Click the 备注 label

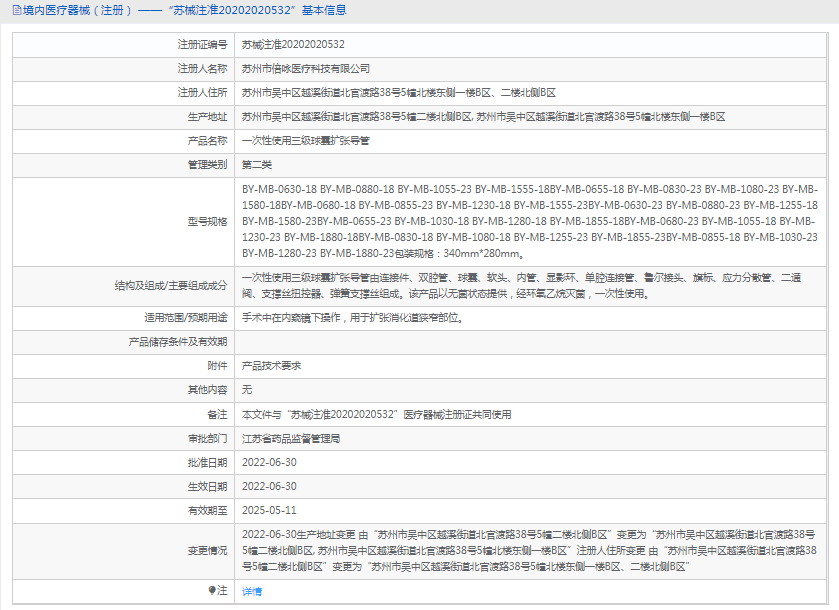coord(217,415)
